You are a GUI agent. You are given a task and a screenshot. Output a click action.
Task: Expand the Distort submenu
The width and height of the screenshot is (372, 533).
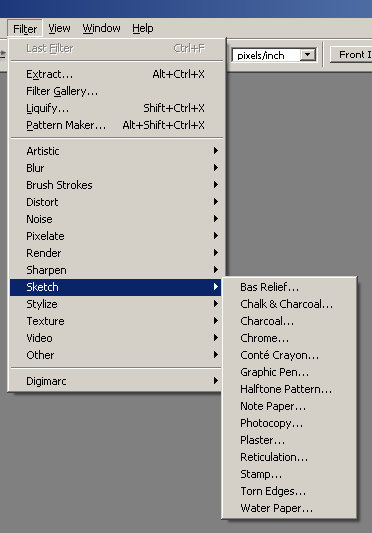(116, 202)
